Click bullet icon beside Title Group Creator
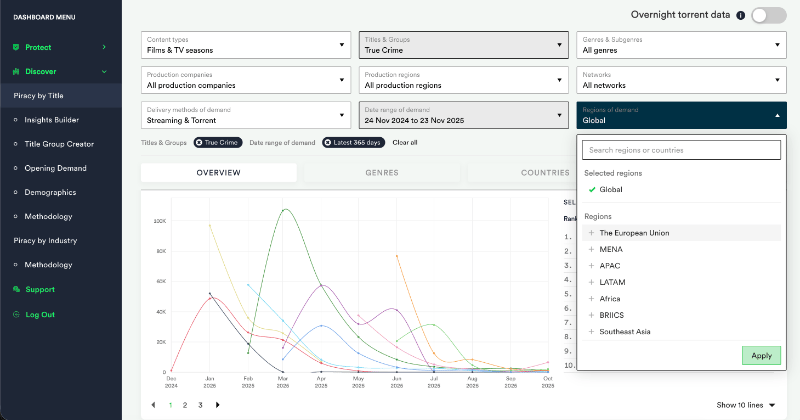This screenshot has height=420, width=800. coord(15,144)
